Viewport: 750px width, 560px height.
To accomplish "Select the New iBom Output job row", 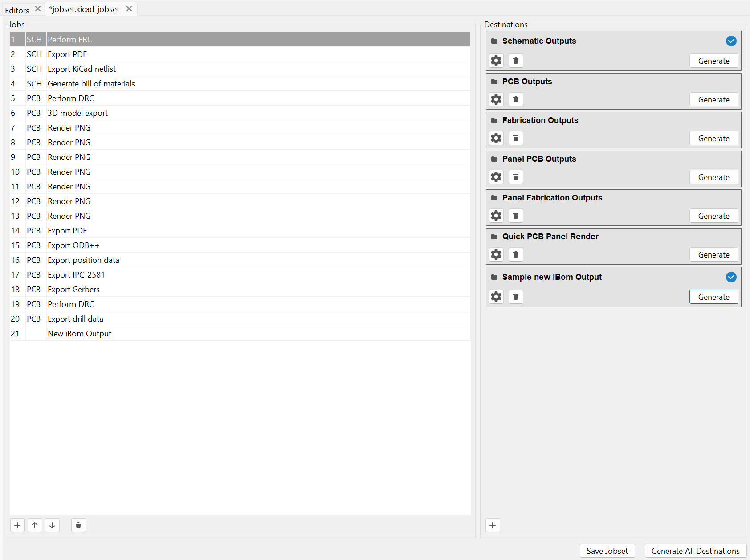I will click(80, 333).
